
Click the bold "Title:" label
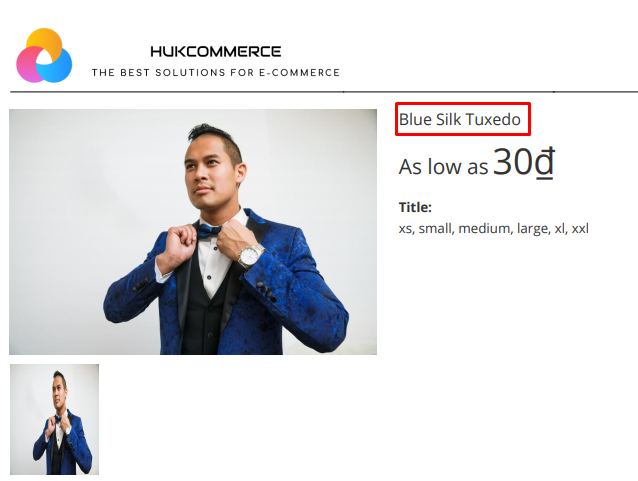(x=415, y=207)
